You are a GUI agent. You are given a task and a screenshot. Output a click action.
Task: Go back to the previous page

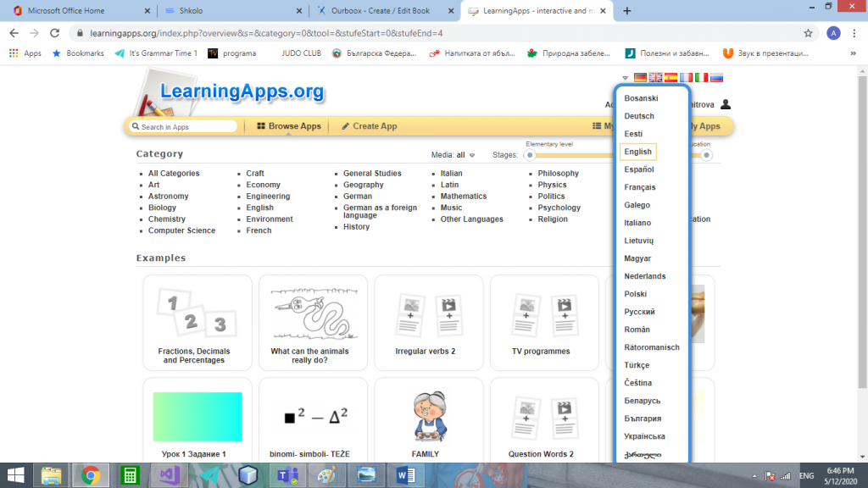tap(14, 33)
